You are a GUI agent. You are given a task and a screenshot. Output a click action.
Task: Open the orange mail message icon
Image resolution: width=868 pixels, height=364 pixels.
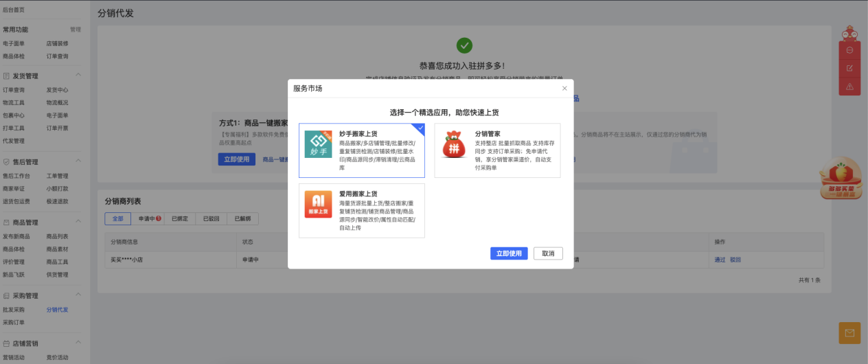point(849,333)
